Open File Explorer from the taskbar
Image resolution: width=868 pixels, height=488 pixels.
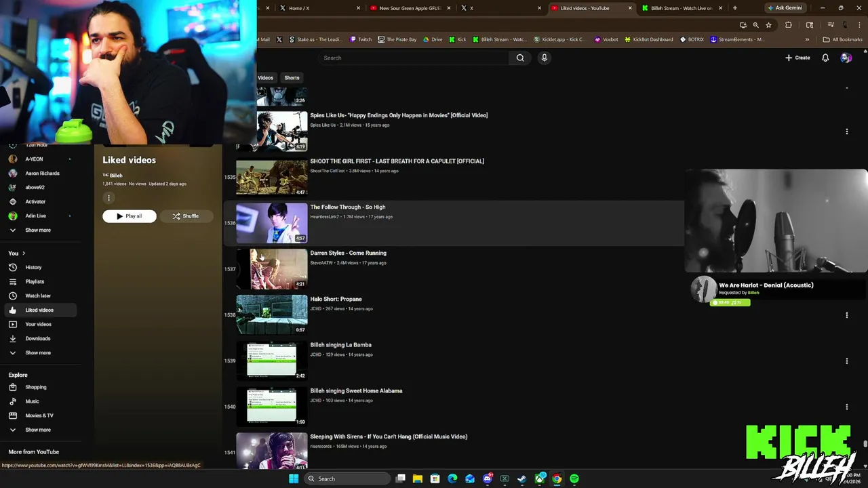(x=418, y=479)
